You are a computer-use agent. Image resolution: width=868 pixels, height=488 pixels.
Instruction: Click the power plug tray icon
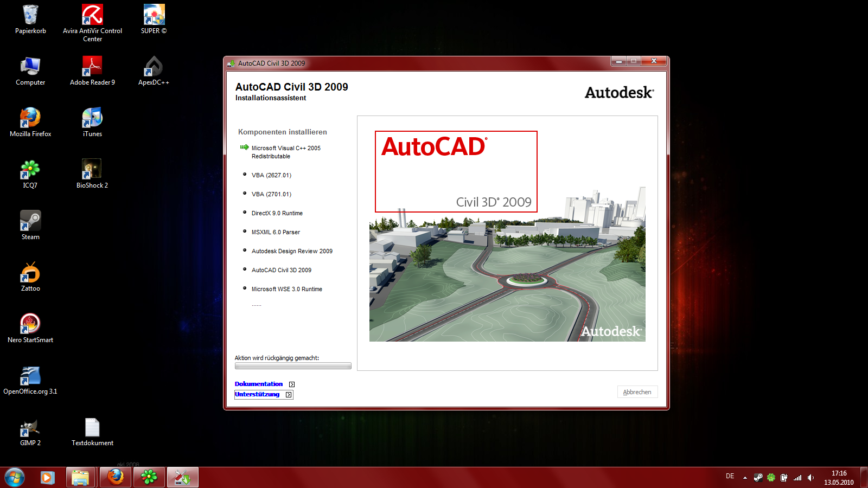(x=784, y=478)
